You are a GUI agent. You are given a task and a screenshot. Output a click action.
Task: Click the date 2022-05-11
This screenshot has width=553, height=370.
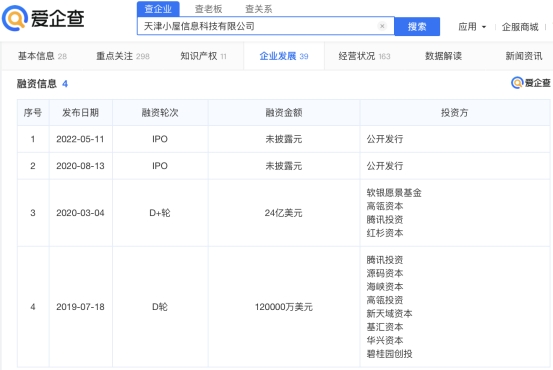80,139
